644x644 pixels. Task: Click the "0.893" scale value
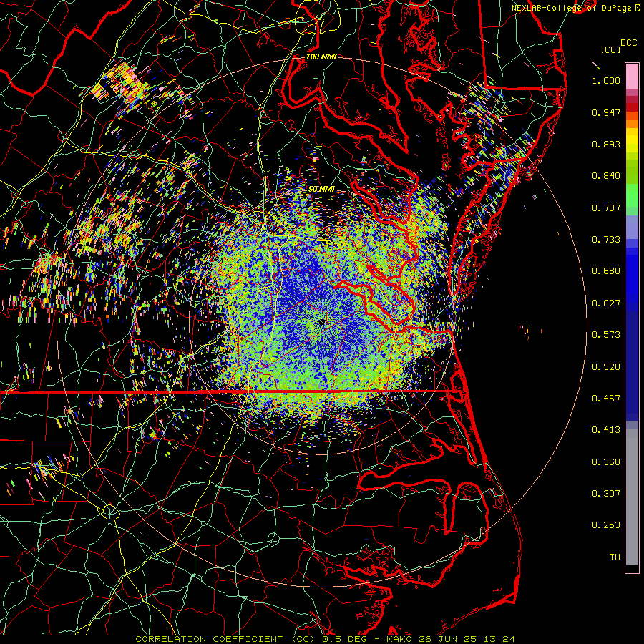tap(606, 144)
